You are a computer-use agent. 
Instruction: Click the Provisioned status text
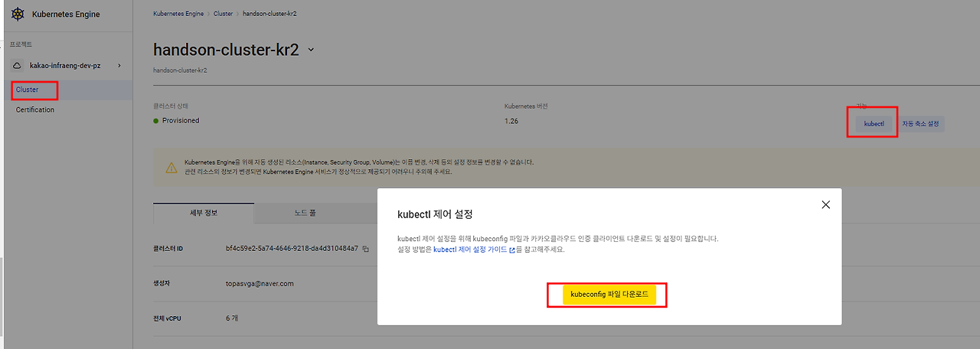coord(181,120)
